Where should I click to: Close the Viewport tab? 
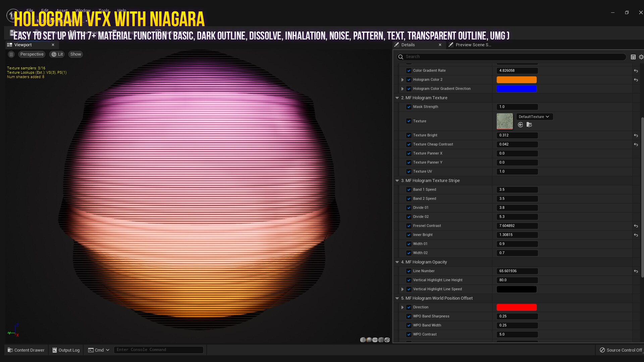point(53,45)
